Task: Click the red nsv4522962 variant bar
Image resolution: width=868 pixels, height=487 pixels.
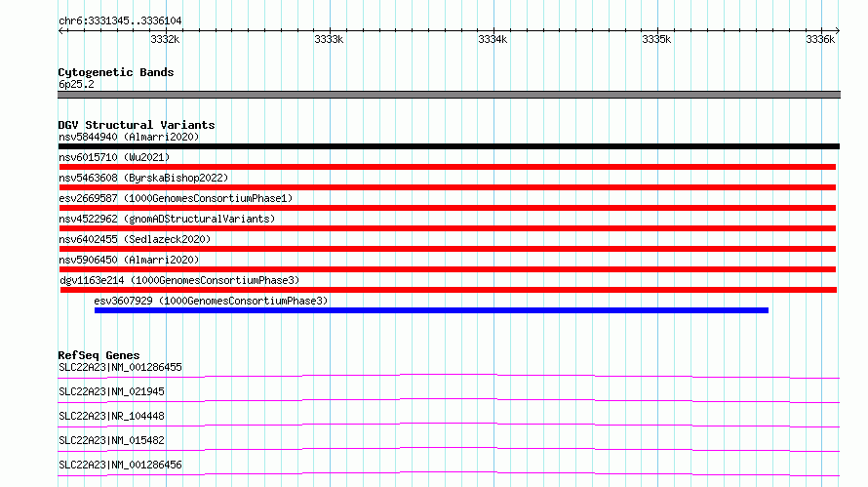Action: pyautogui.click(x=448, y=228)
